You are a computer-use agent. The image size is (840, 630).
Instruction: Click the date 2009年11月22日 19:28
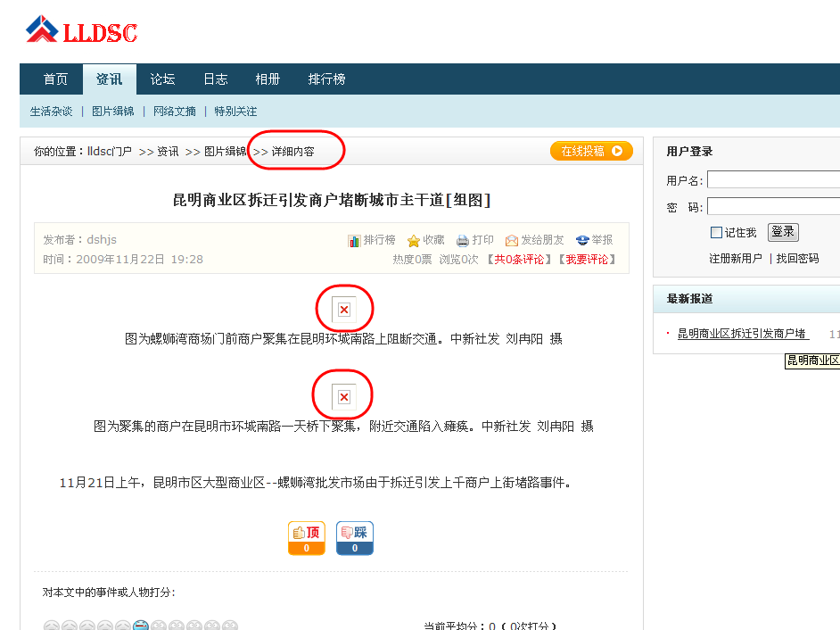(x=139, y=260)
